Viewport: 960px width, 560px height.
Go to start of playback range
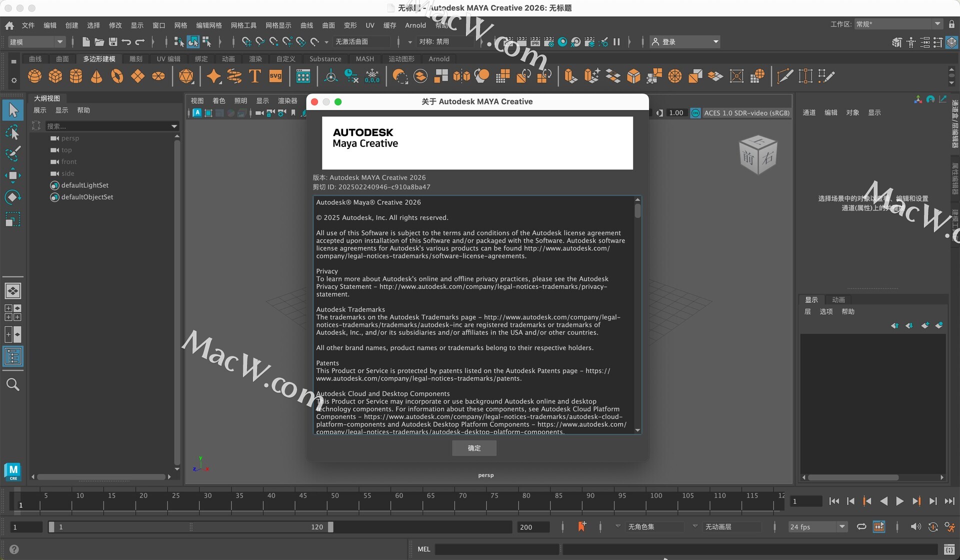[834, 501]
